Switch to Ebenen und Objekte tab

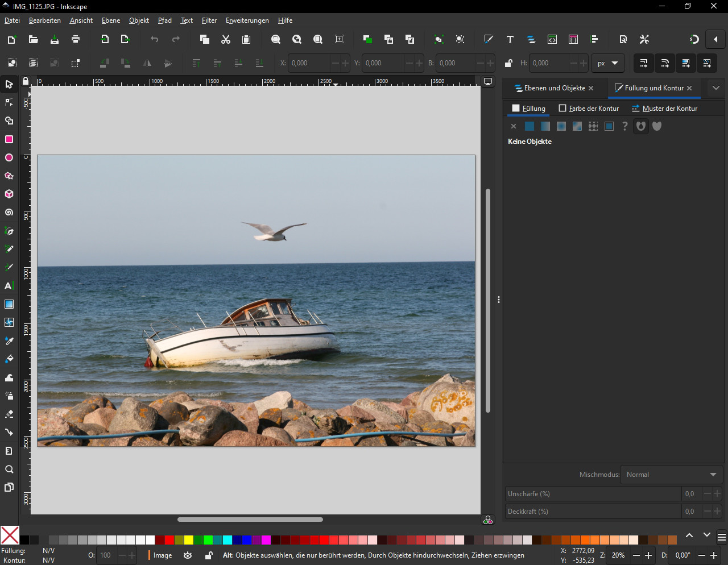coord(549,88)
